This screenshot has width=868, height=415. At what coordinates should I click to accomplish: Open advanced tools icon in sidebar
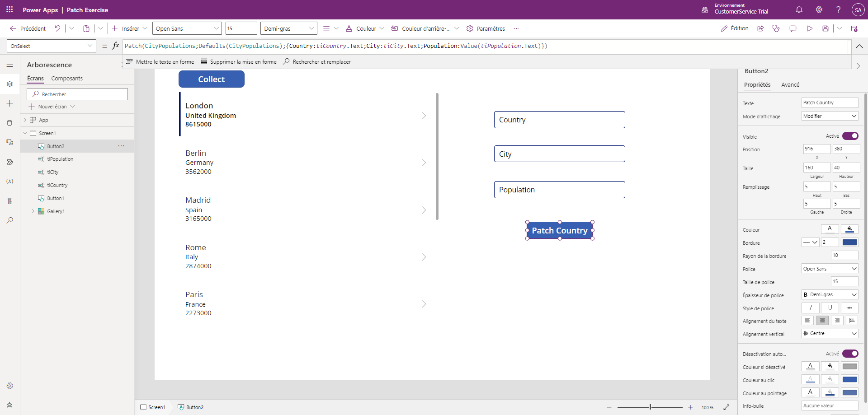click(9, 201)
